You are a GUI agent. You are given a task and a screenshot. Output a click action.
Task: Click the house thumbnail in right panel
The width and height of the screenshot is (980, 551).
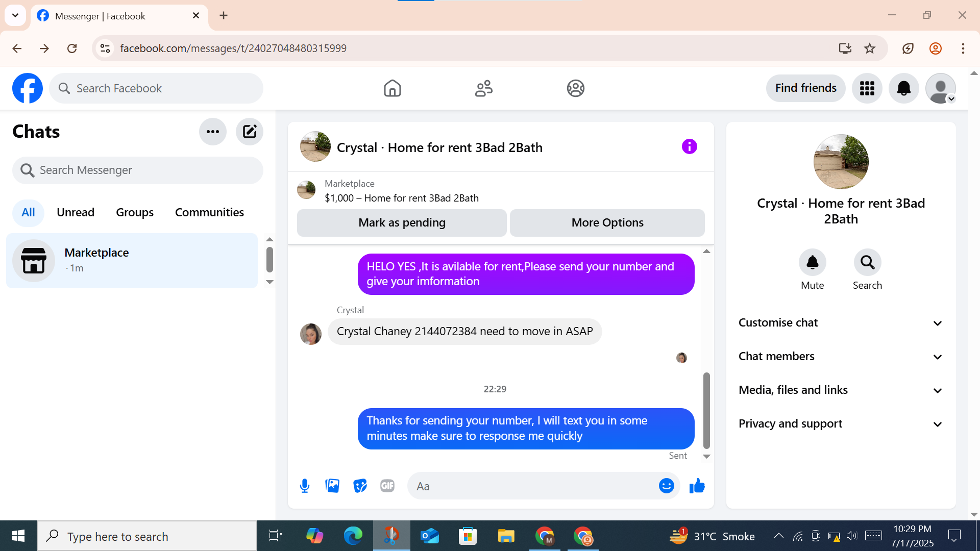841,162
